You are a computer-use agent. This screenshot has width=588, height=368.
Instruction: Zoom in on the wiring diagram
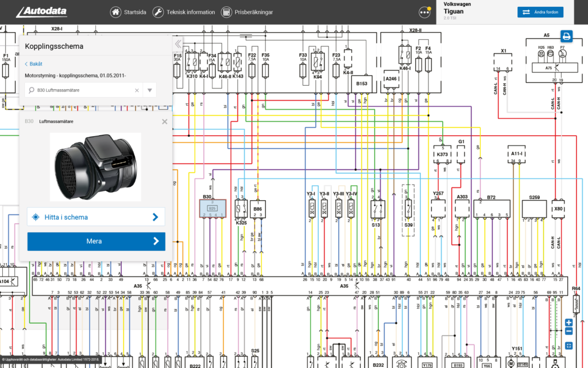[x=568, y=323]
